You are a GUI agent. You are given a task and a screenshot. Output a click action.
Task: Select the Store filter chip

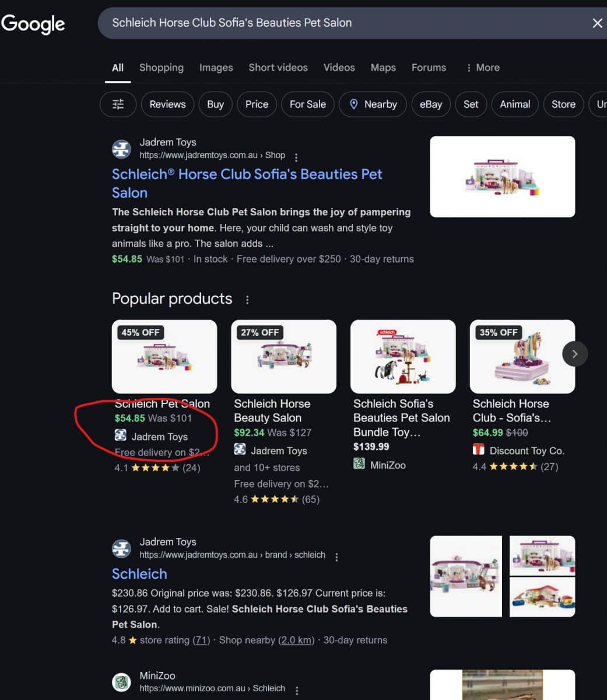pos(563,104)
